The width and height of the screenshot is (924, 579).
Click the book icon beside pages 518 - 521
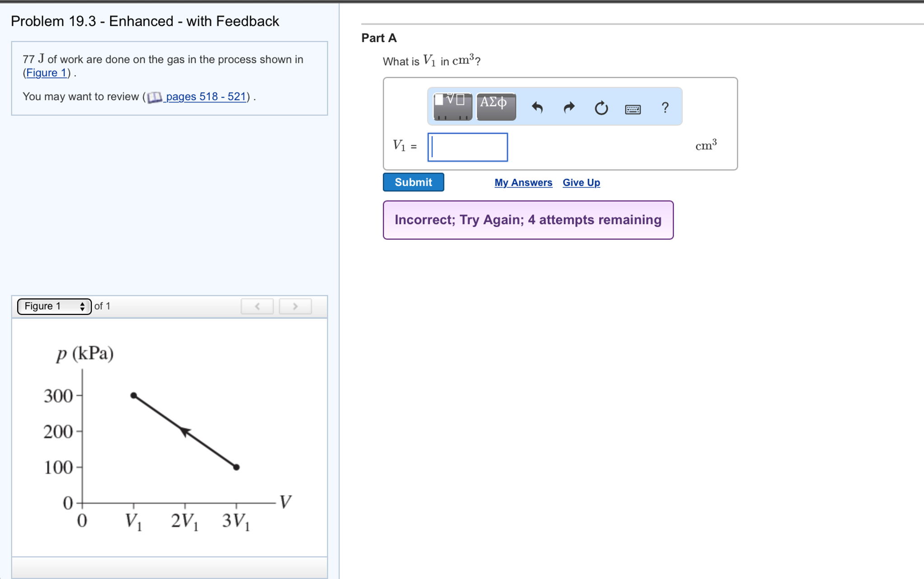pos(154,97)
